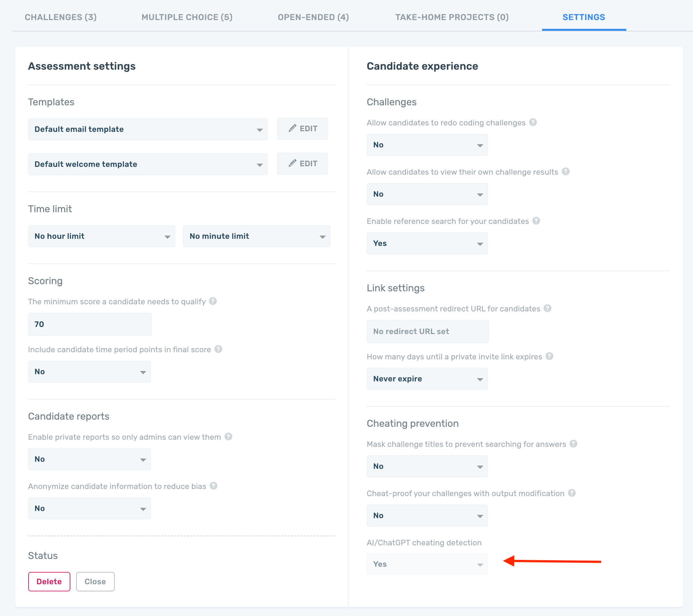Open the mask challenge titles dropdown
Image resolution: width=693 pixels, height=616 pixels.
pyautogui.click(x=427, y=466)
